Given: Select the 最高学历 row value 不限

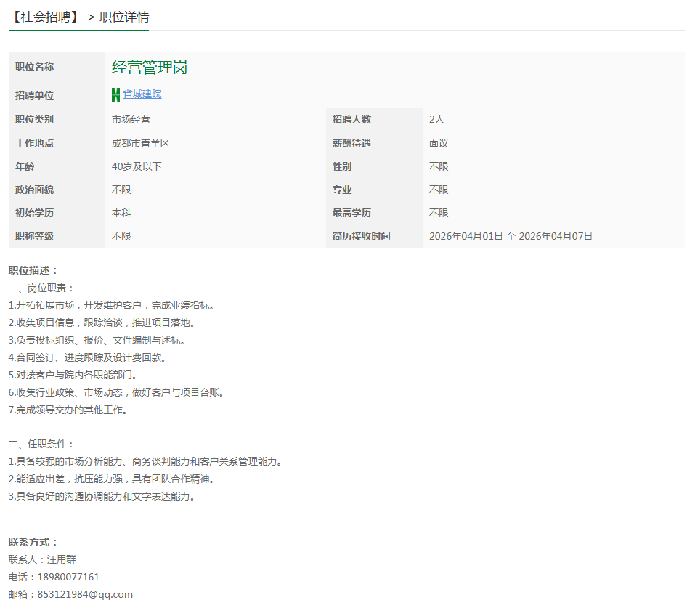Looking at the screenshot, I should (439, 213).
